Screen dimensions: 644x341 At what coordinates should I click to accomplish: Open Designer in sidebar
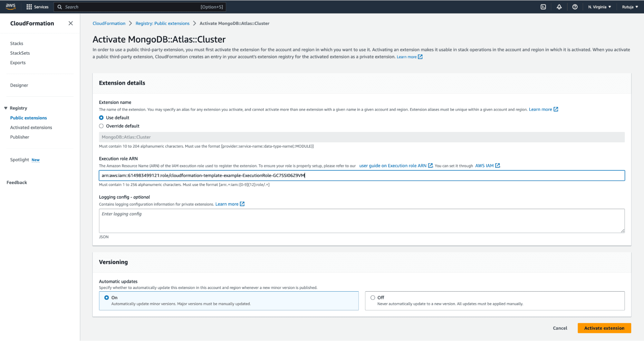click(x=19, y=85)
